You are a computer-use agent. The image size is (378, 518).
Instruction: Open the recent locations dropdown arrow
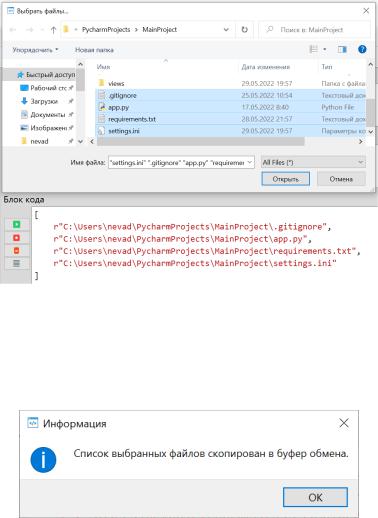coord(42,30)
